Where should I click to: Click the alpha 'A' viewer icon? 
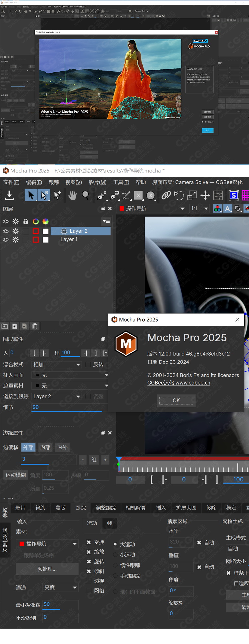(227, 208)
